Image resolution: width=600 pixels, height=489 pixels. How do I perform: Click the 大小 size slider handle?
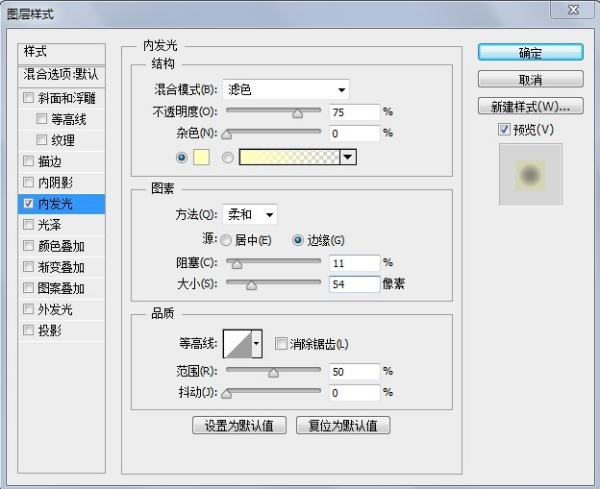251,285
